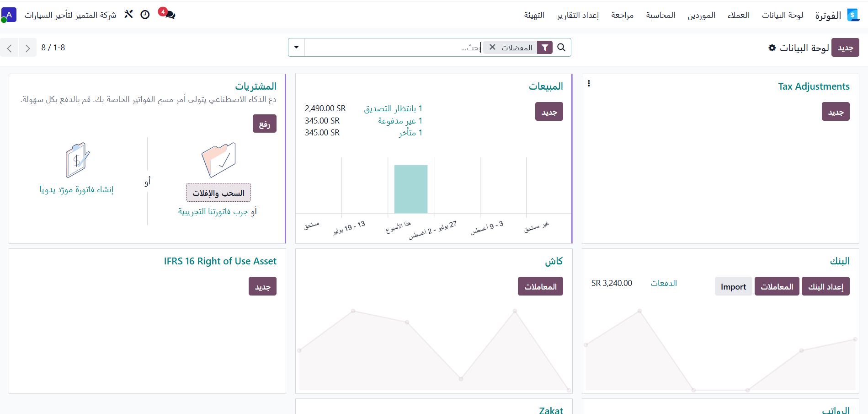Open the user avatar menu

[9, 15]
